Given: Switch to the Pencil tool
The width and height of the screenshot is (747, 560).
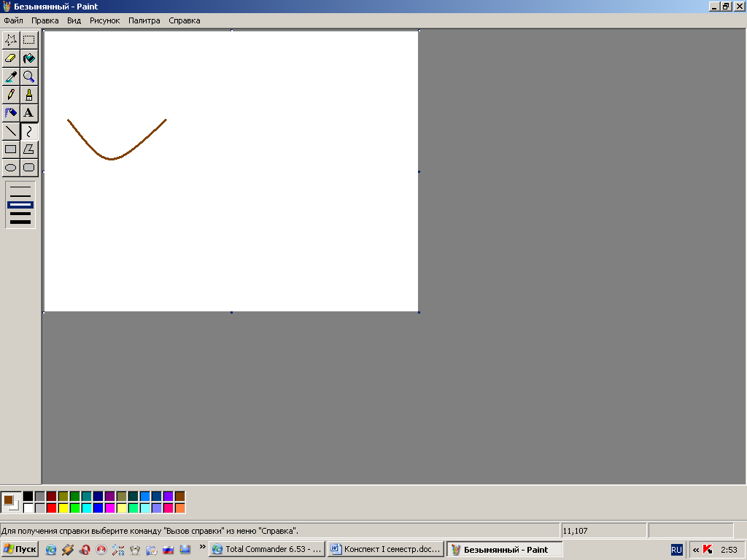Looking at the screenshot, I should pyautogui.click(x=11, y=94).
